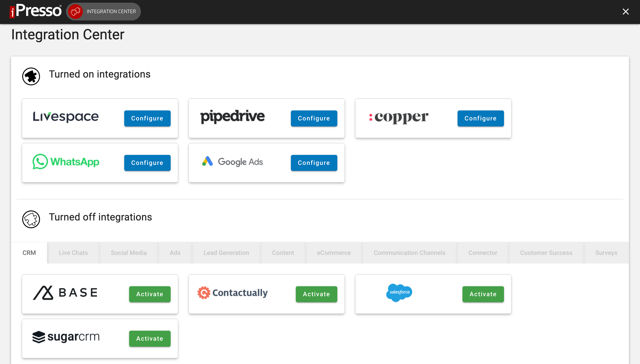Select the WhatsApp logo
This screenshot has width=640, height=364.
(66, 162)
